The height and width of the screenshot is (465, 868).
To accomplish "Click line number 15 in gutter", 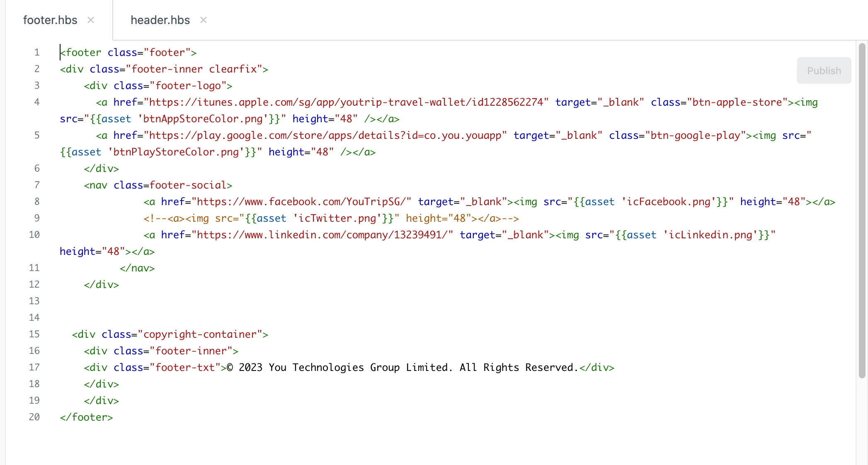I will point(34,334).
